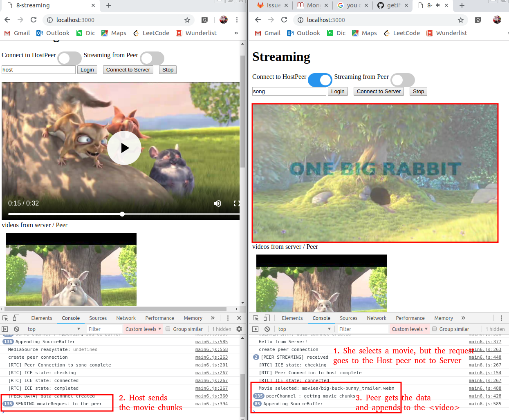Screen dimensions: 509x420
Task: Click the host username input field
Action: tap(38, 70)
